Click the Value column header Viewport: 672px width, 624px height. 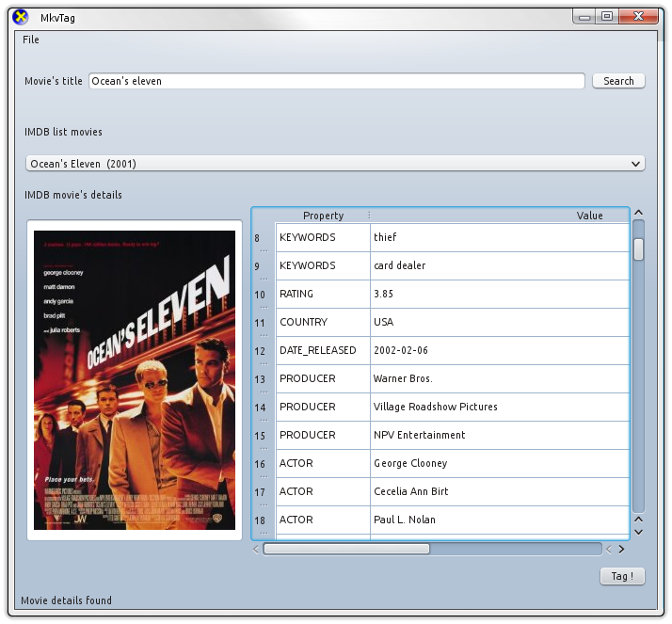(589, 216)
